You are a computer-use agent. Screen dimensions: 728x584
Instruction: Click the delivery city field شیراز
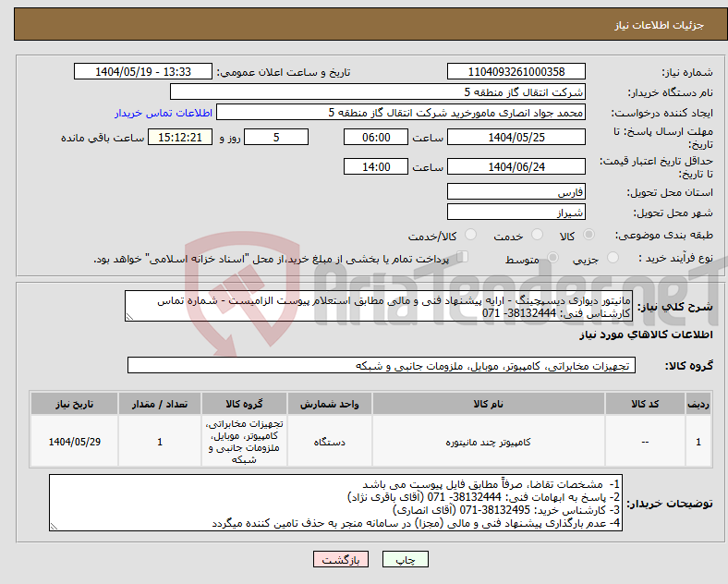[516, 213]
